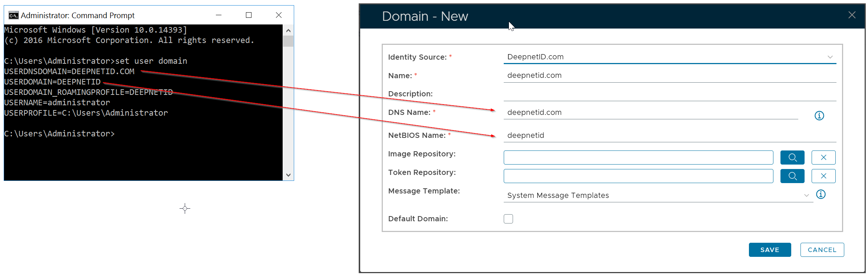The image size is (868, 275).
Task: Click the Image Repository search icon
Action: tap(792, 158)
